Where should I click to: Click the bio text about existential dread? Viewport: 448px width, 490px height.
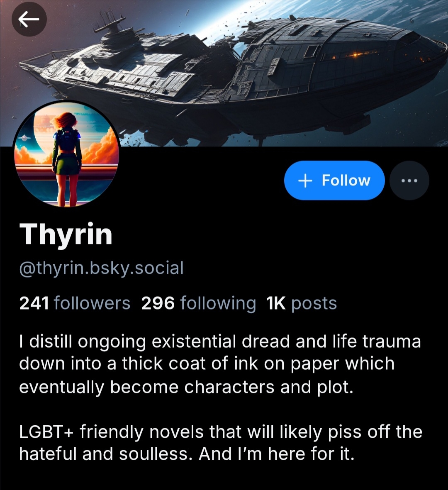tap(220, 364)
